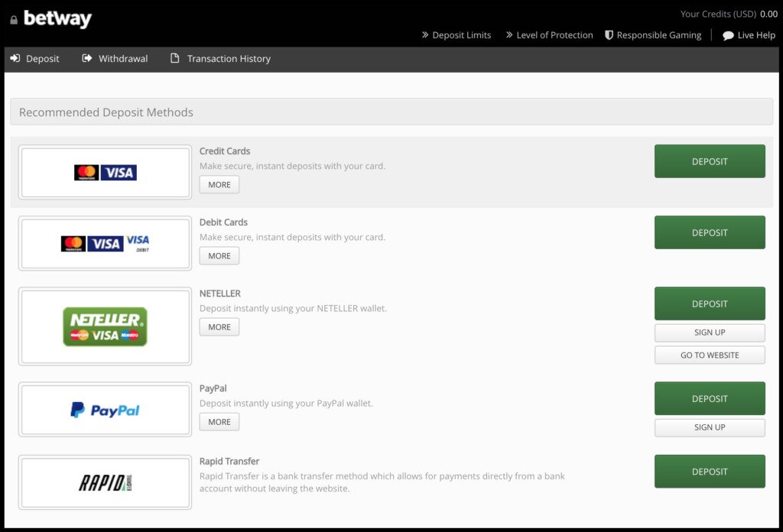Expand MORE details for Debit Cards
This screenshot has height=532, width=783.
[x=219, y=256]
